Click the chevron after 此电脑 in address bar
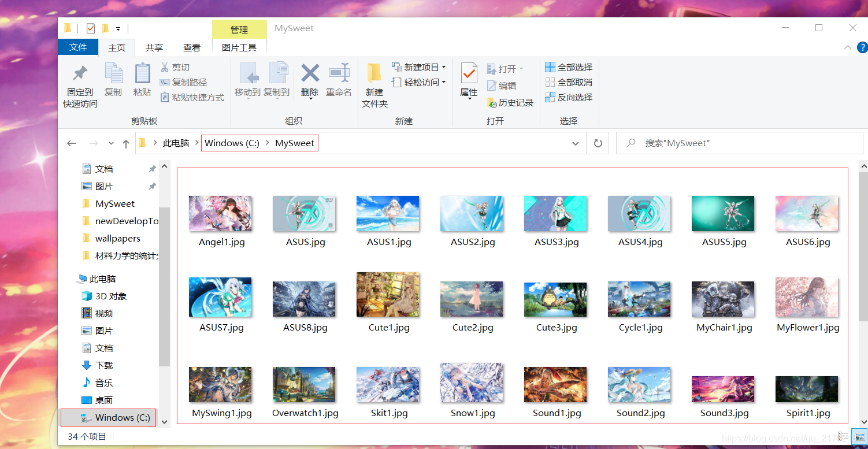Viewport: 868px width, 449px height. (x=196, y=143)
